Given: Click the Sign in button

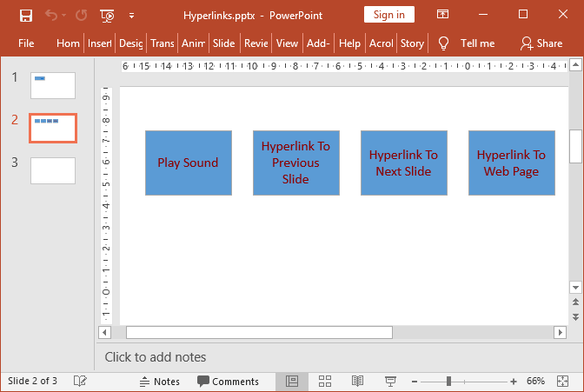Looking at the screenshot, I should tap(388, 15).
